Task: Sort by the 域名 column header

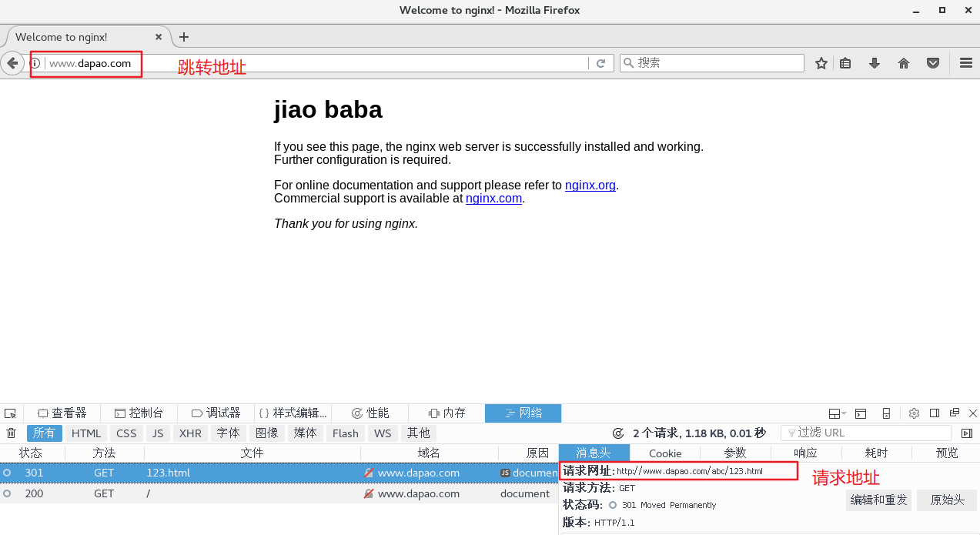Action: [x=429, y=453]
